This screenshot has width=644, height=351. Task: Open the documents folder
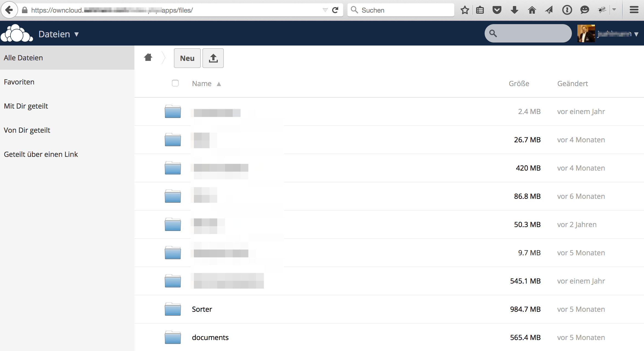coord(210,337)
